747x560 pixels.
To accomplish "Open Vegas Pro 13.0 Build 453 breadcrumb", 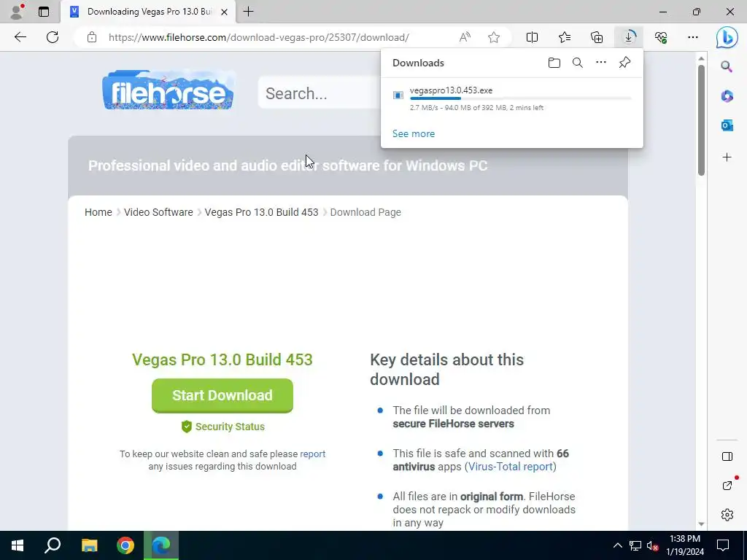I will 262,212.
